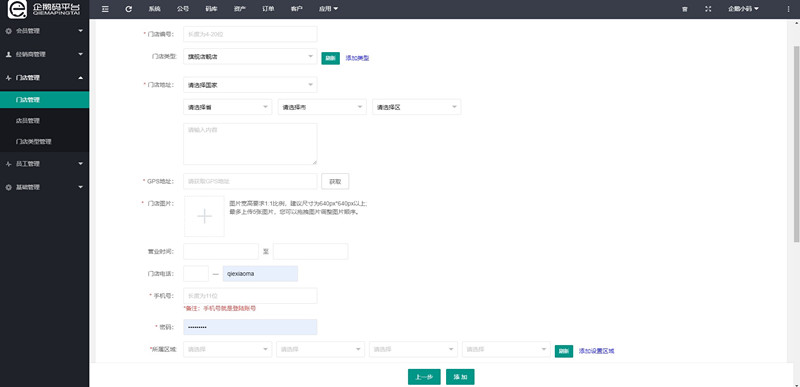Click the 添加类型 link

point(357,58)
